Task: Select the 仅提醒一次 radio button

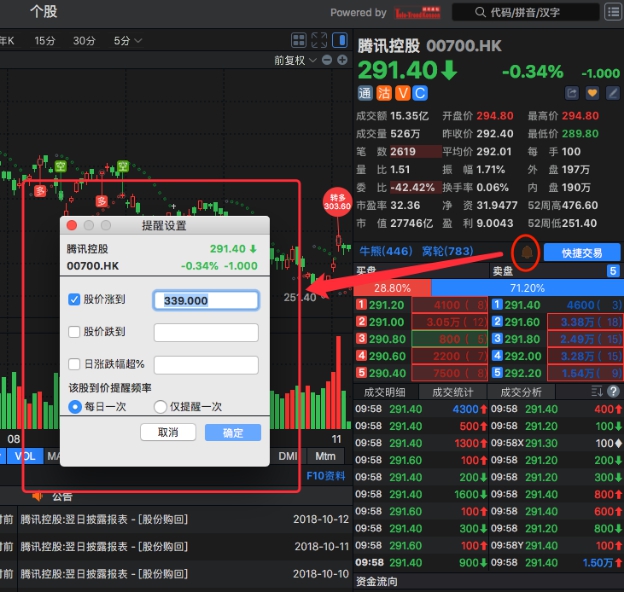Action: (x=160, y=407)
